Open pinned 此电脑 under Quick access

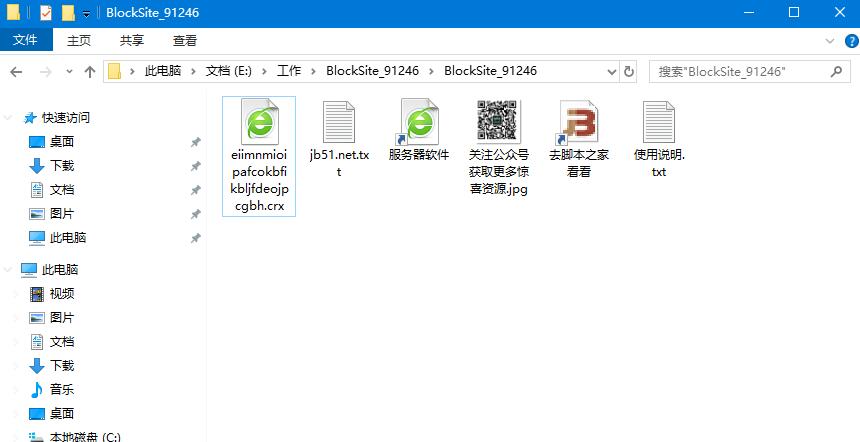point(68,237)
